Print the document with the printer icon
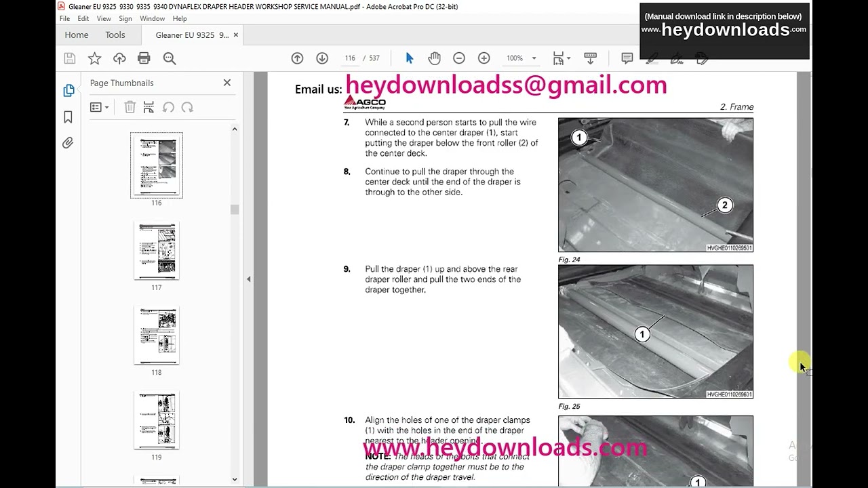This screenshot has height=488, width=868. [x=144, y=58]
